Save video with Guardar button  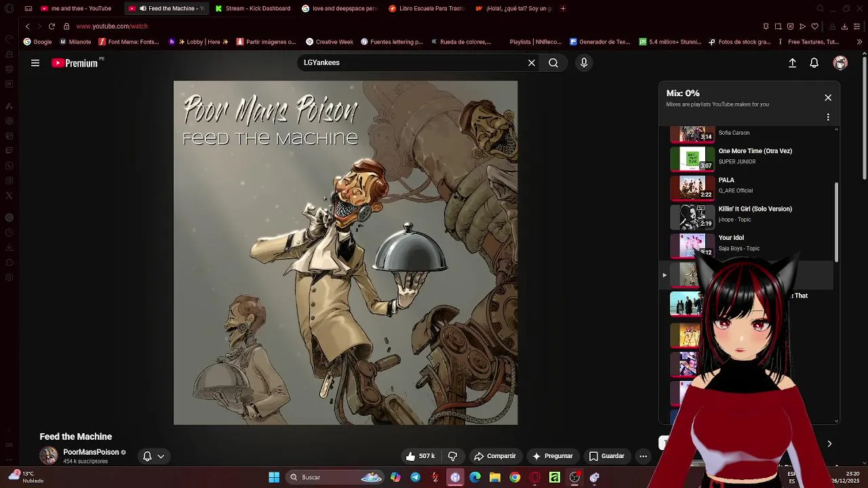click(x=606, y=456)
